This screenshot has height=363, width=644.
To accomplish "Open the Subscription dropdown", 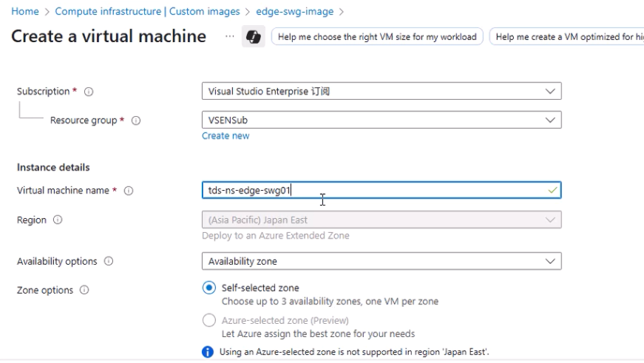I will [382, 91].
